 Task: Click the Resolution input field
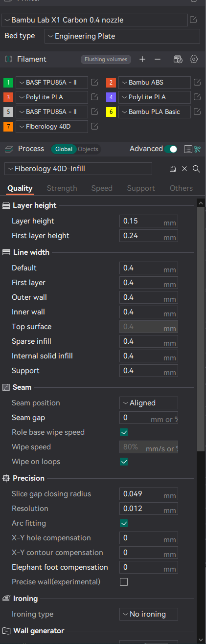pyautogui.click(x=149, y=509)
